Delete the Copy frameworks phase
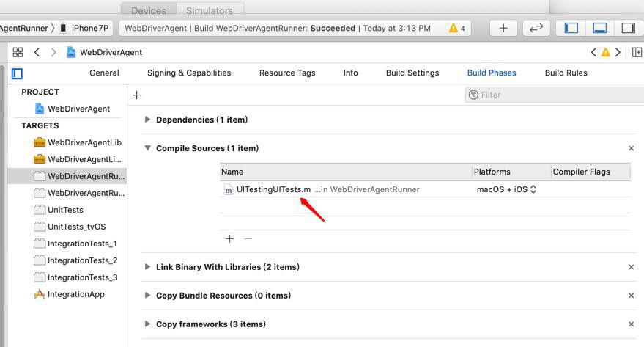The image size is (644, 347). (x=632, y=324)
